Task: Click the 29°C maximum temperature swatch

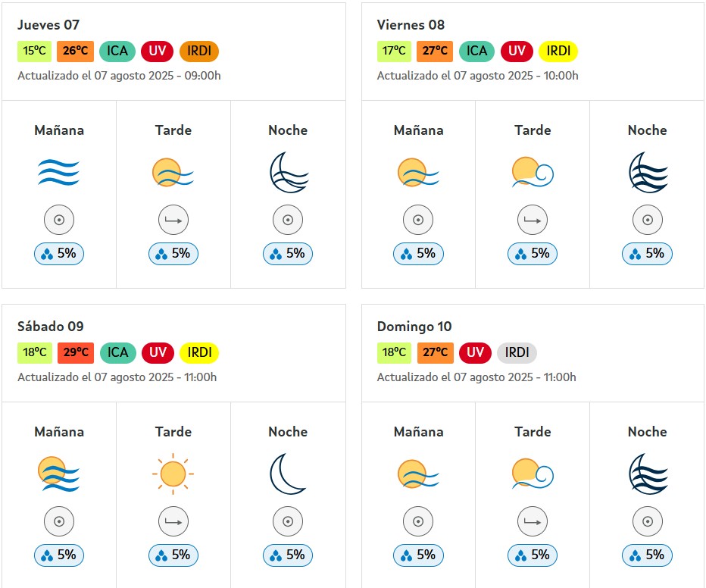Action: [x=76, y=352]
